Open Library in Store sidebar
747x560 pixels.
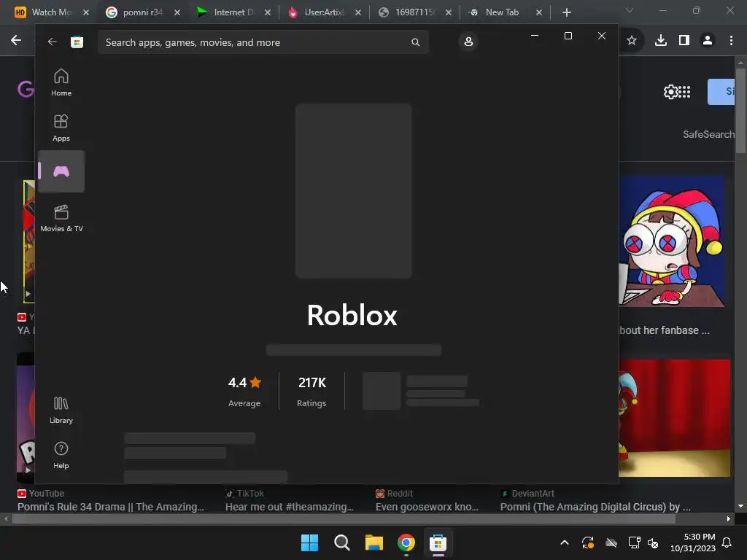(x=61, y=410)
